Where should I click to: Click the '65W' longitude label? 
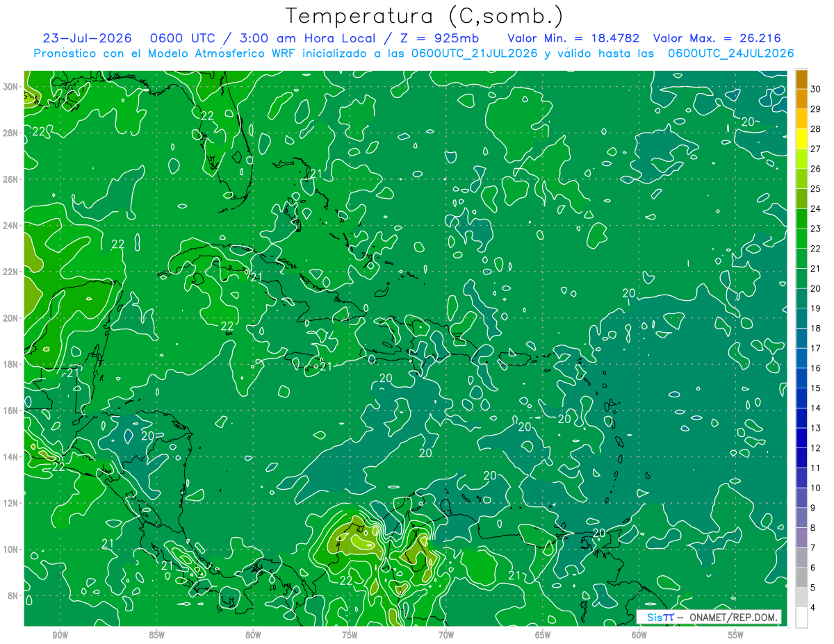(x=543, y=635)
